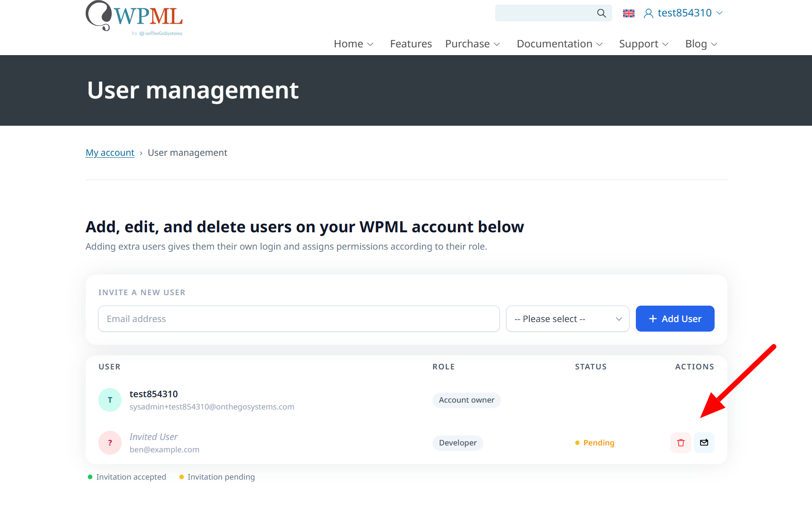This screenshot has width=812, height=522.
Task: Click the 'User management' breadcrumb text
Action: click(188, 153)
